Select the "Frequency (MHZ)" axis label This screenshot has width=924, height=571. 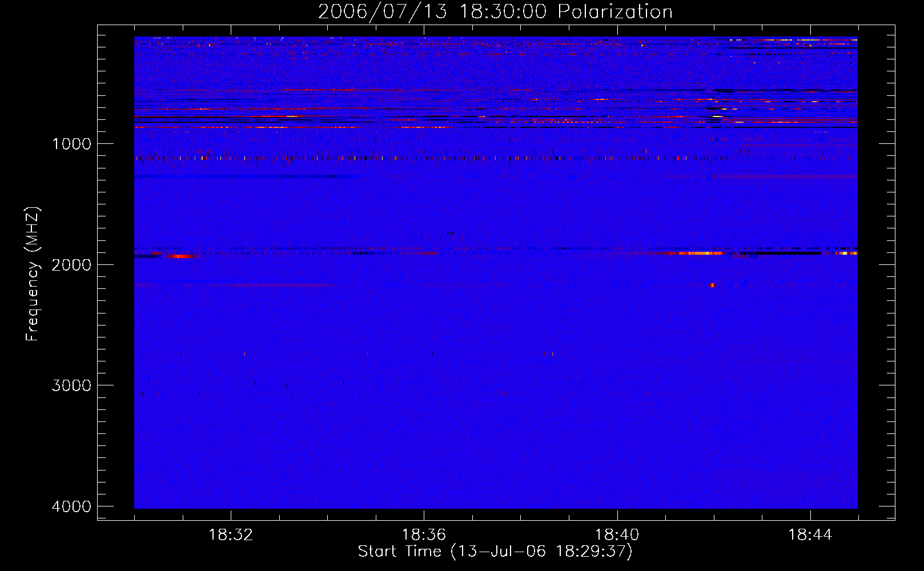[x=33, y=274]
